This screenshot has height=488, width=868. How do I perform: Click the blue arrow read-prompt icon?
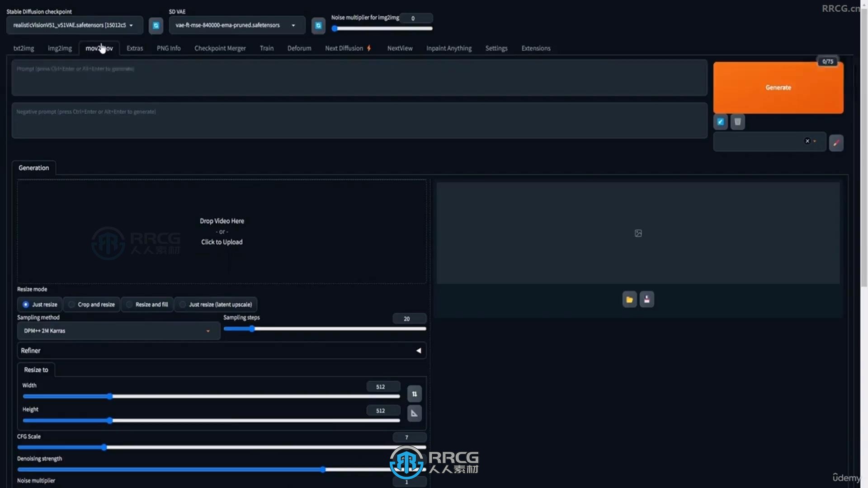[x=721, y=122]
